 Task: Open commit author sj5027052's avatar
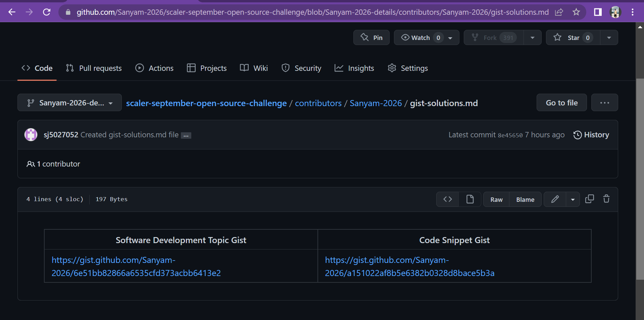31,135
